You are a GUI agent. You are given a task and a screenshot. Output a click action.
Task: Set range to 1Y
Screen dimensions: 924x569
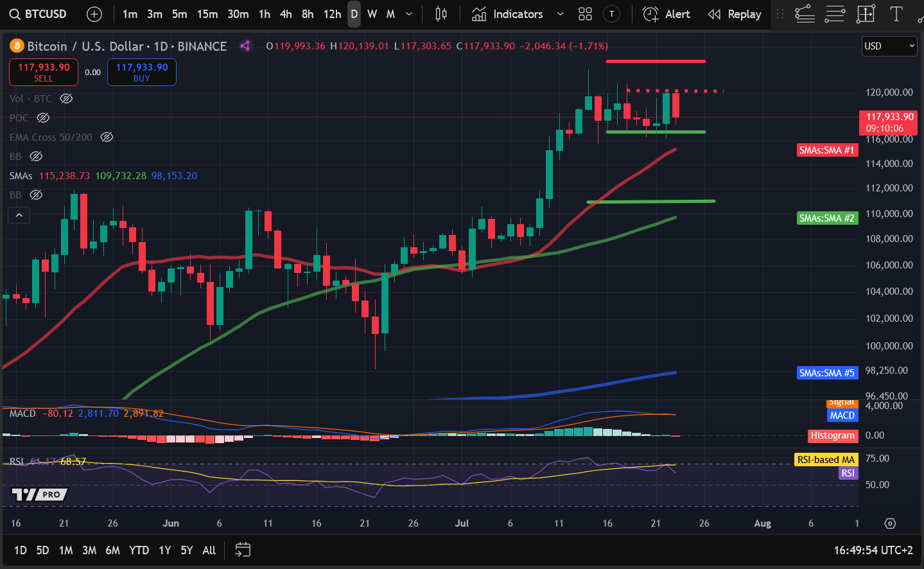click(x=164, y=550)
